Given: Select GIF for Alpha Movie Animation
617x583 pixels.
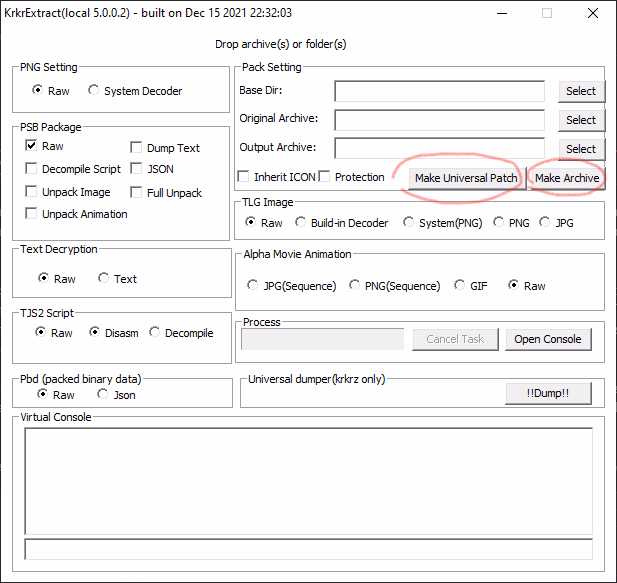Looking at the screenshot, I should click(x=460, y=286).
